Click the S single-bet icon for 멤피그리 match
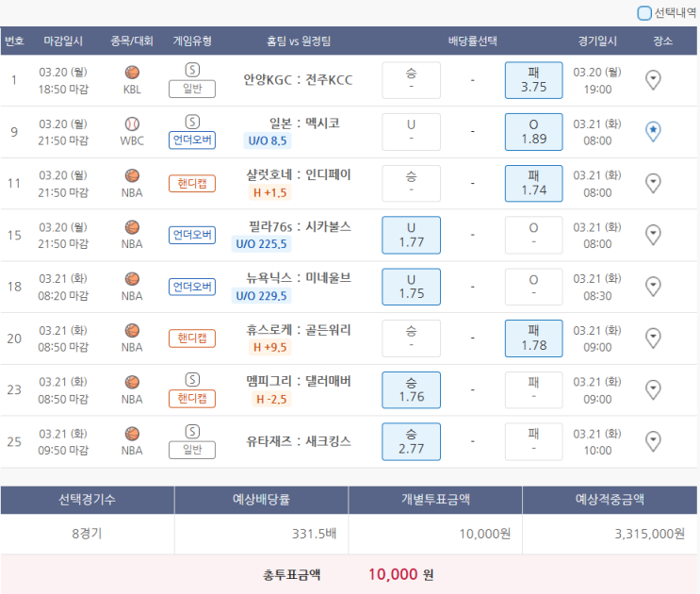The image size is (700, 594). (192, 380)
